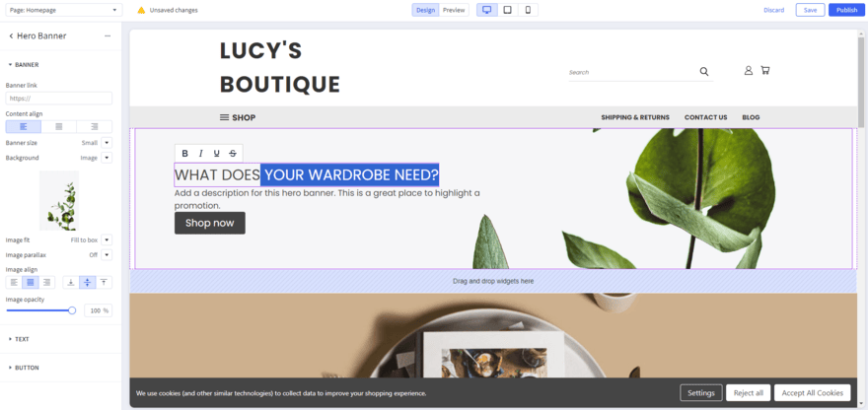
Task: Collapse the BANNER section
Action: [24, 65]
